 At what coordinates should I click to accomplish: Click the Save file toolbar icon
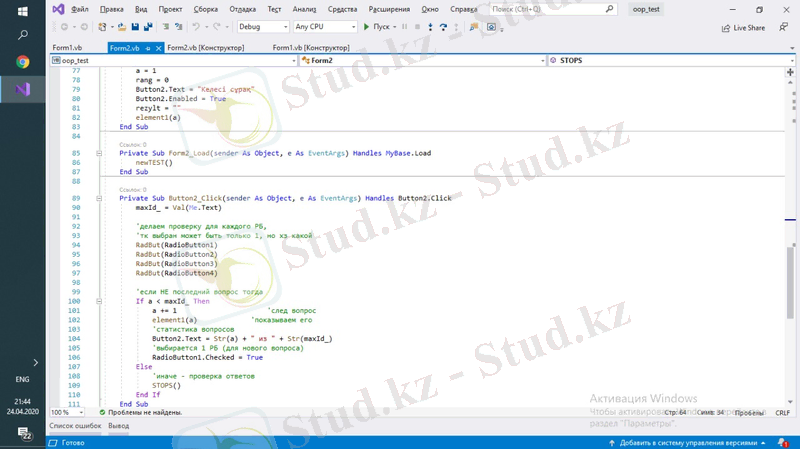tap(135, 27)
